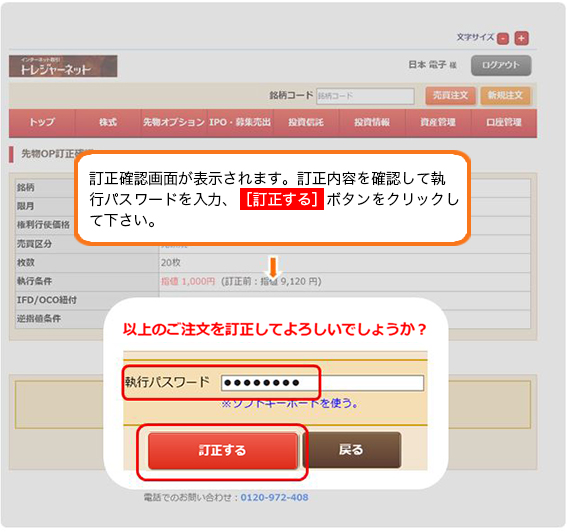Increase text size with plus icon

pyautogui.click(x=521, y=38)
